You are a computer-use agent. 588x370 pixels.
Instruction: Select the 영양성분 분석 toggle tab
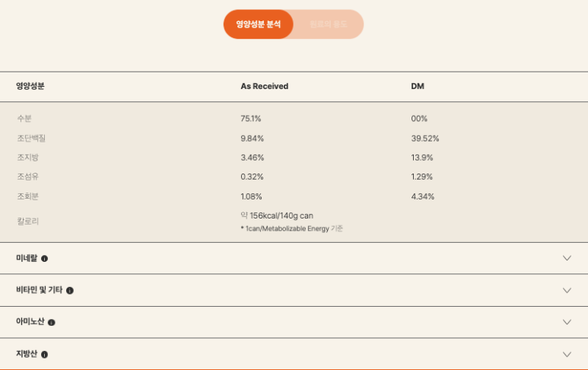(x=259, y=24)
